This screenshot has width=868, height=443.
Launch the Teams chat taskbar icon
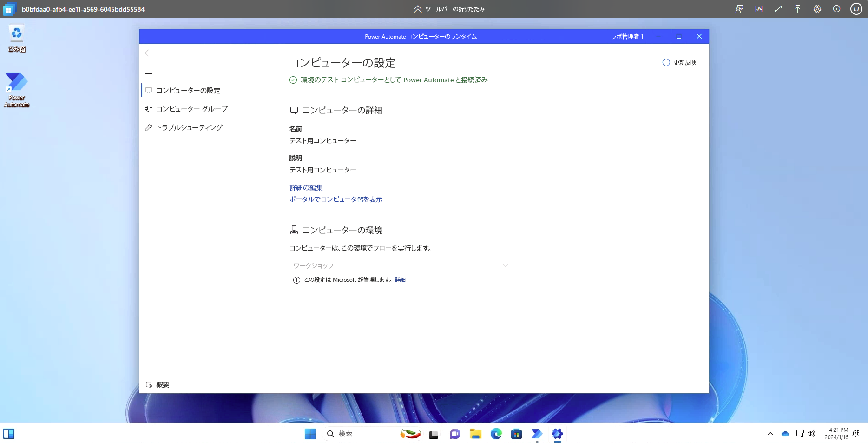coord(455,434)
